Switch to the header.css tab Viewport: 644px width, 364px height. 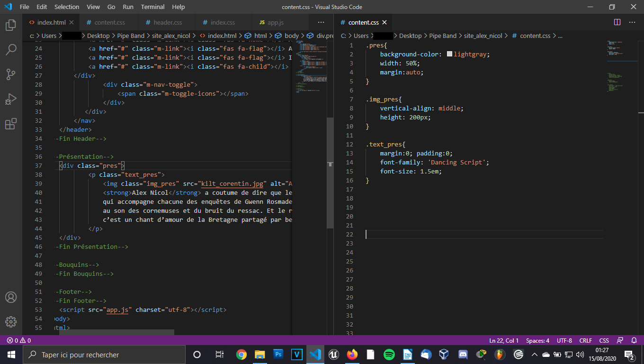point(166,22)
